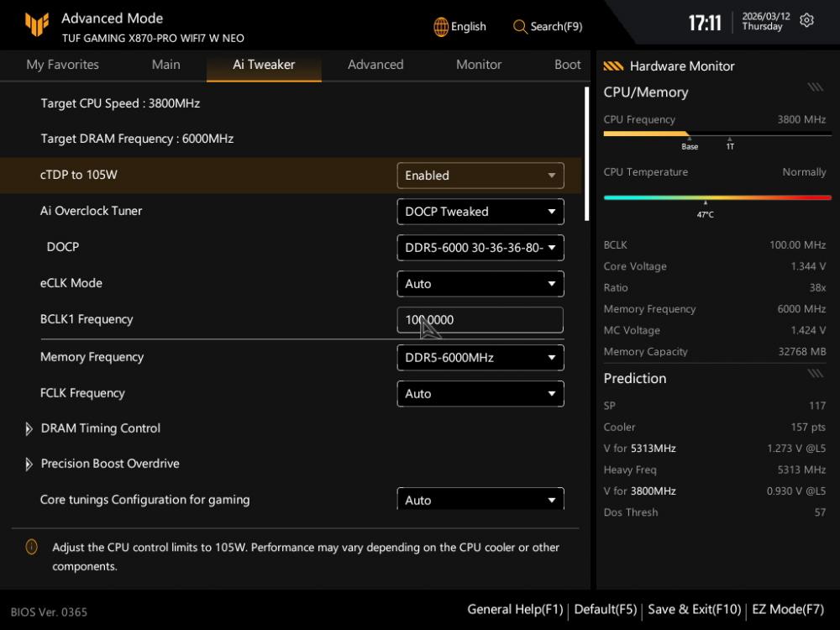This screenshot has height=630, width=840.
Task: Click the settings gear icon
Action: [x=806, y=21]
